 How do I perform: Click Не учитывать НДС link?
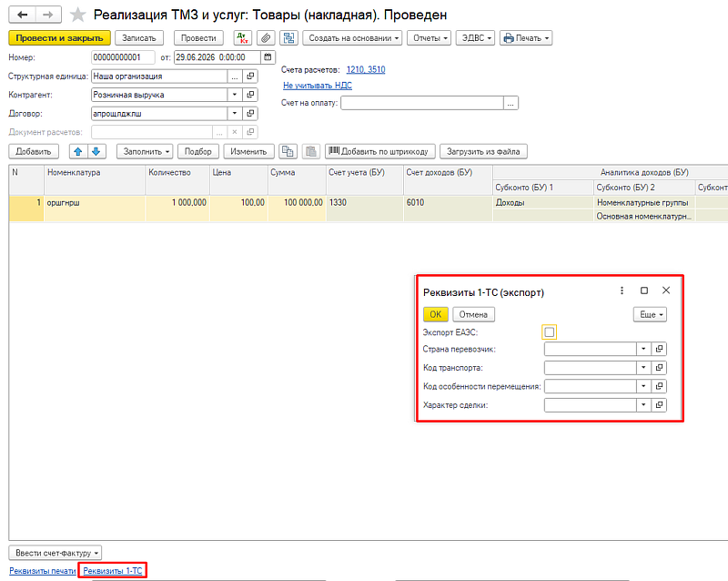[318, 86]
